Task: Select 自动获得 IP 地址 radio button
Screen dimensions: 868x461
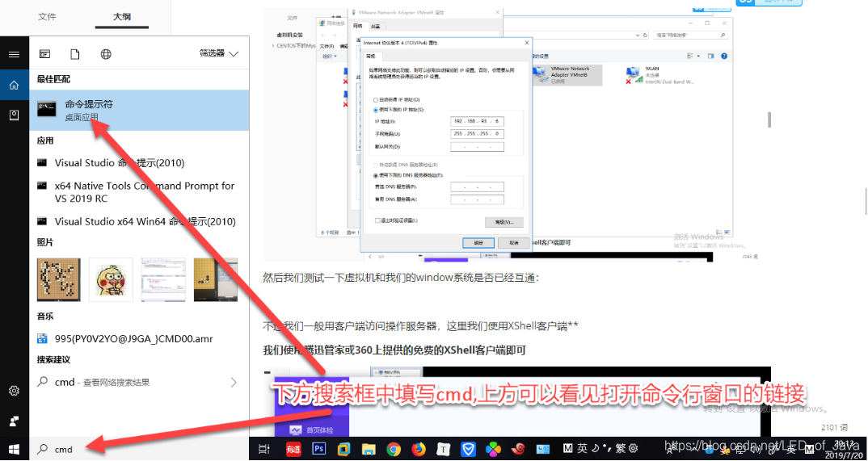Action: coord(376,99)
